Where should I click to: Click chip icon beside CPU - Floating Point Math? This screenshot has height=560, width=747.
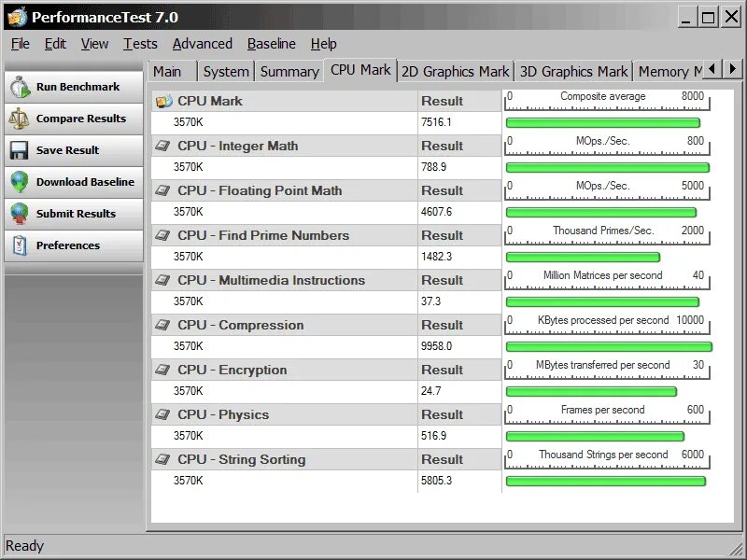[162, 190]
